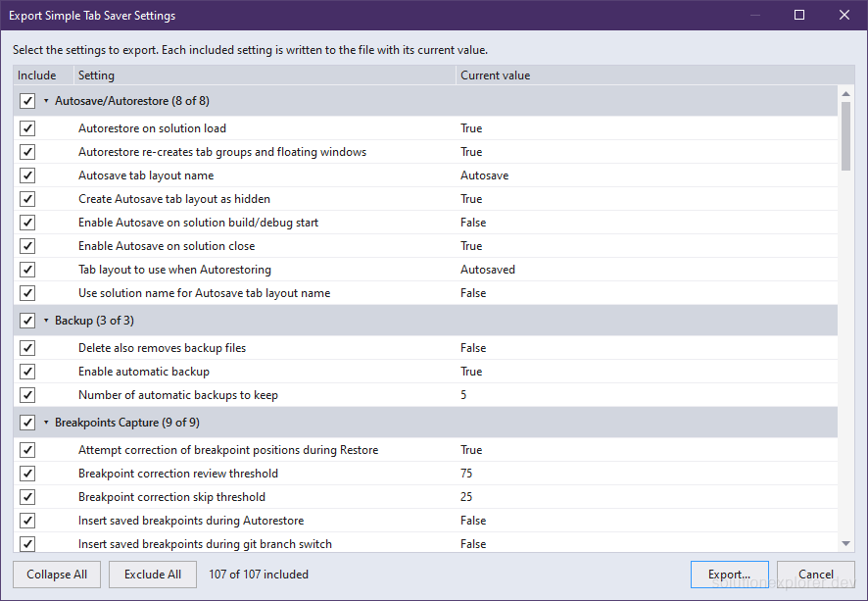Click False value for Delete also removes backup files
This screenshot has height=601, width=868.
[x=473, y=348]
